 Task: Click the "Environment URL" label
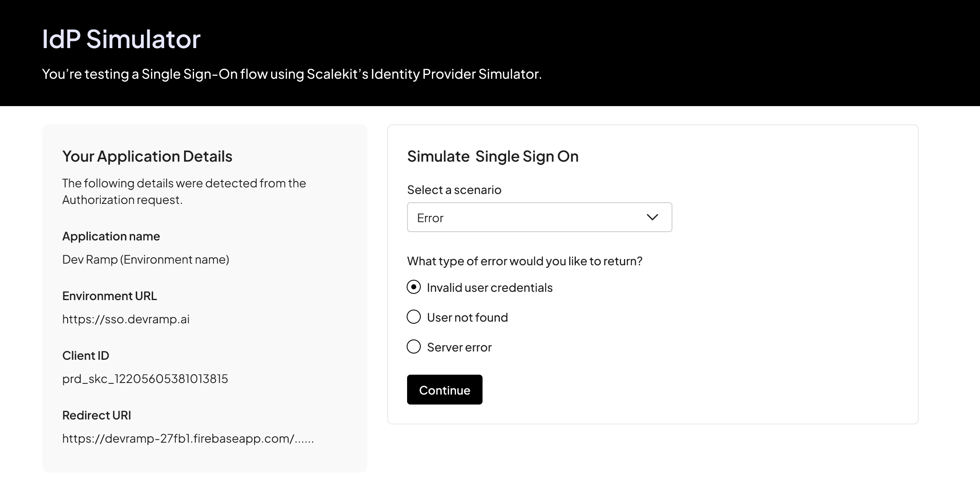coord(109,296)
